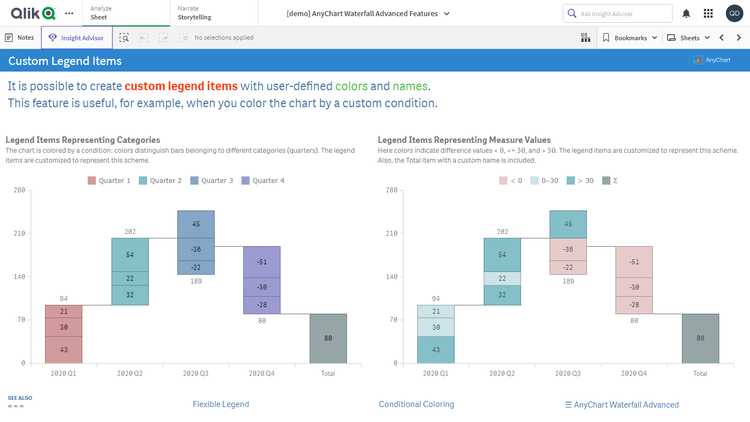This screenshot has height=422, width=750.
Task: Open the global ellipsis menu
Action: (x=68, y=13)
